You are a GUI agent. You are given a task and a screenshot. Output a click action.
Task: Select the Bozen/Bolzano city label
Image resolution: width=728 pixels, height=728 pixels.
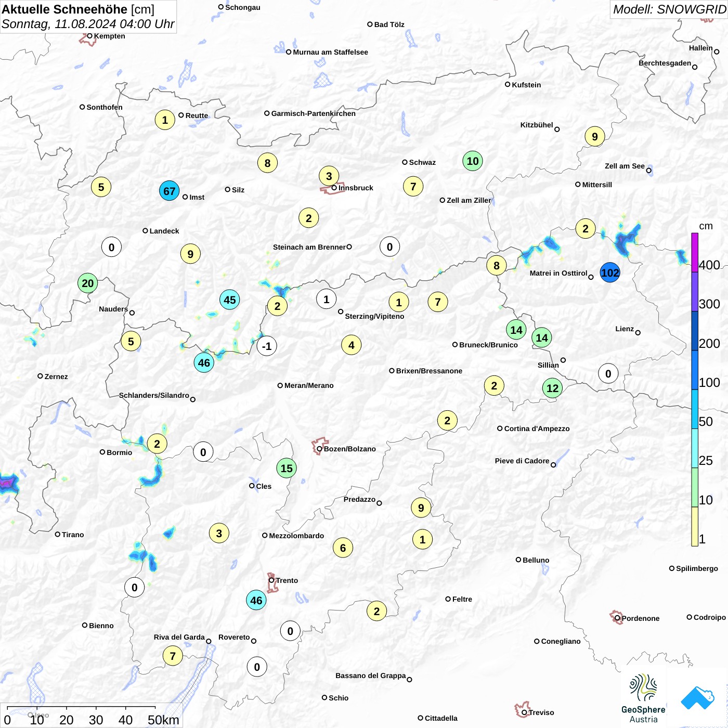350,449
